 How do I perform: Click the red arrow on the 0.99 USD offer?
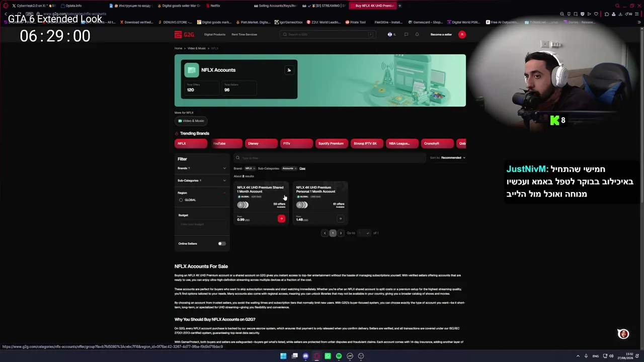click(x=281, y=219)
